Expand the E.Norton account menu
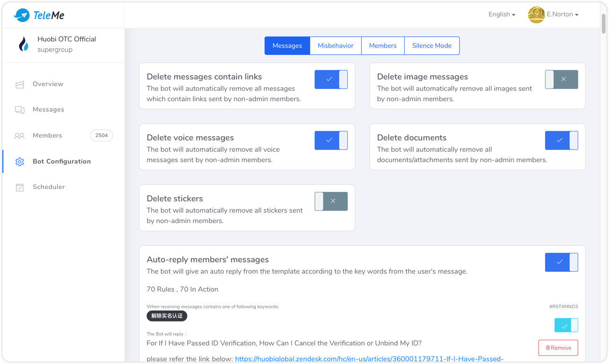The height and width of the screenshot is (364, 609). click(563, 15)
